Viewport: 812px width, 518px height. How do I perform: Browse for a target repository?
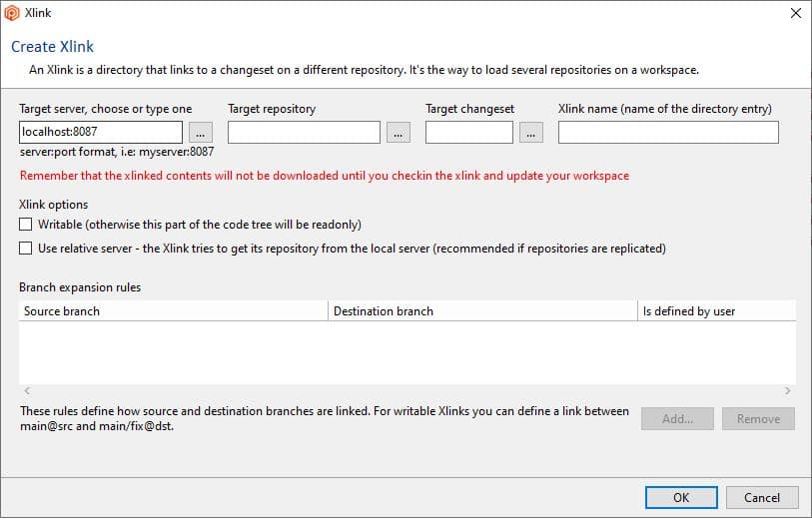coord(399,133)
